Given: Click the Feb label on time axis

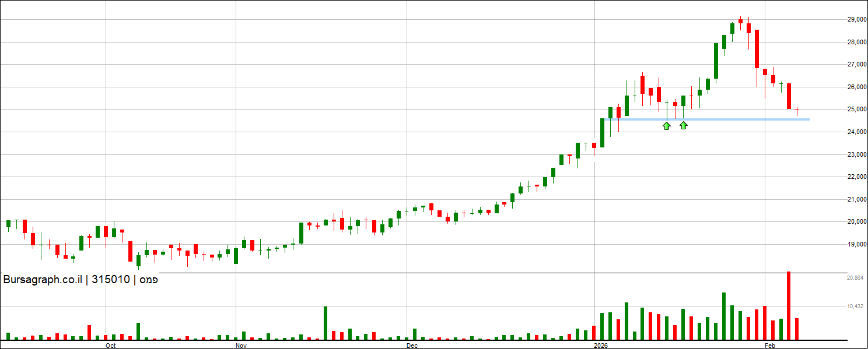Looking at the screenshot, I should 770,346.
